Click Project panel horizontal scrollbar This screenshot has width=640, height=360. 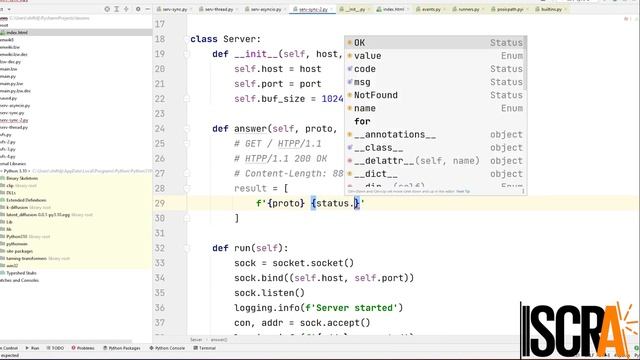click(x=66, y=342)
